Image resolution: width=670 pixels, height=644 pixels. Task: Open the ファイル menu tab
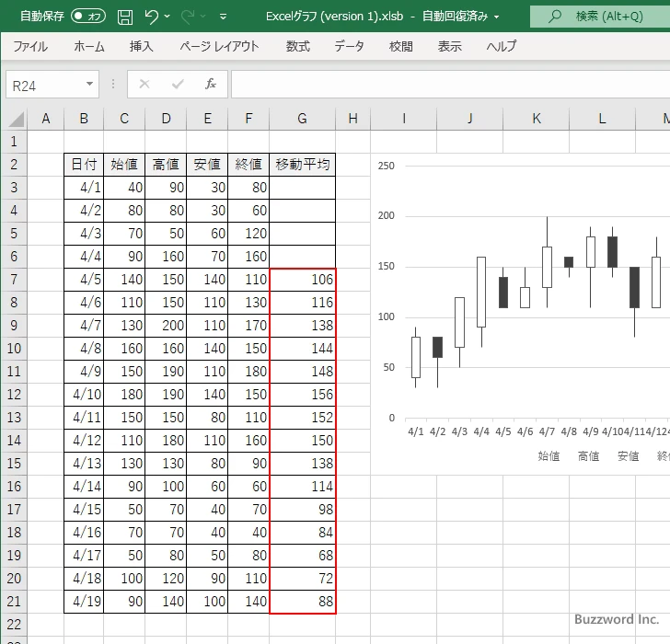30,46
